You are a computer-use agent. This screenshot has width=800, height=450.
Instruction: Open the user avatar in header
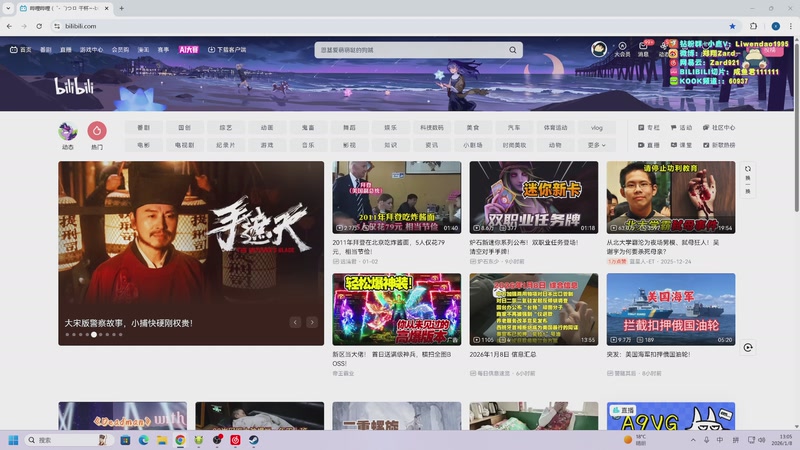599,49
